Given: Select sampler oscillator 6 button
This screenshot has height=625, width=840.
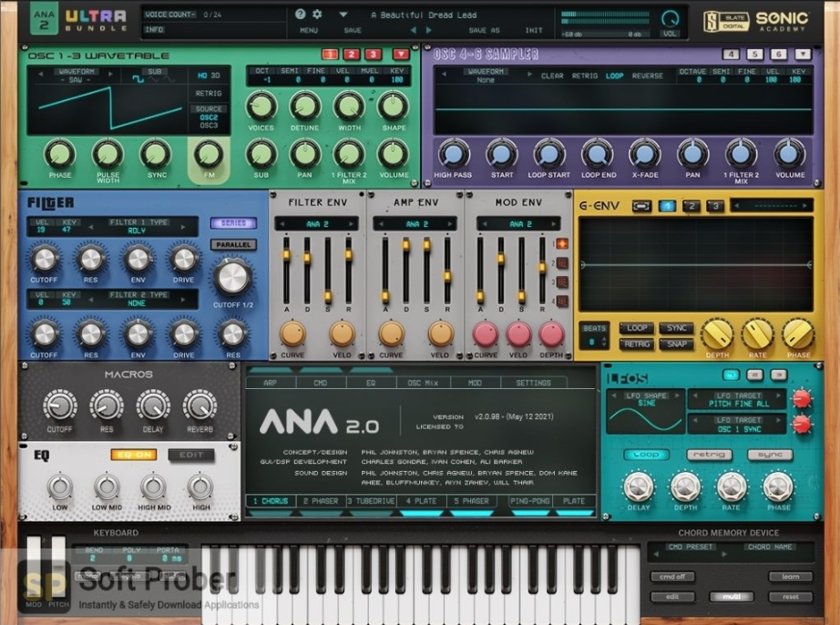Looking at the screenshot, I should pyautogui.click(x=778, y=54).
